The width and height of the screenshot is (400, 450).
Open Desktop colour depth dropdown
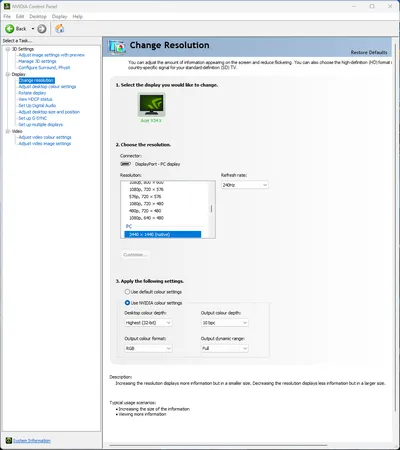148,323
